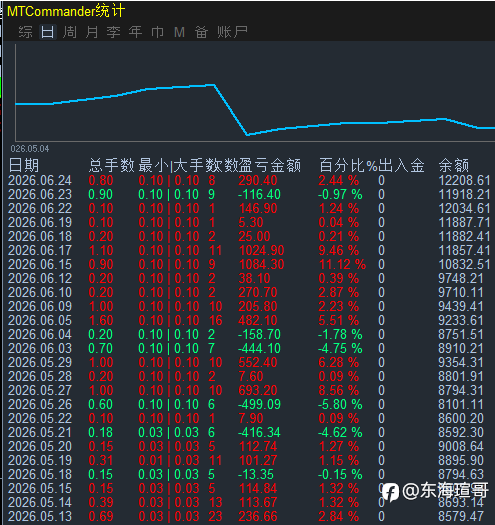Switch to the 账户 account tab
Viewport: 495px width, 525px height.
coord(232,32)
